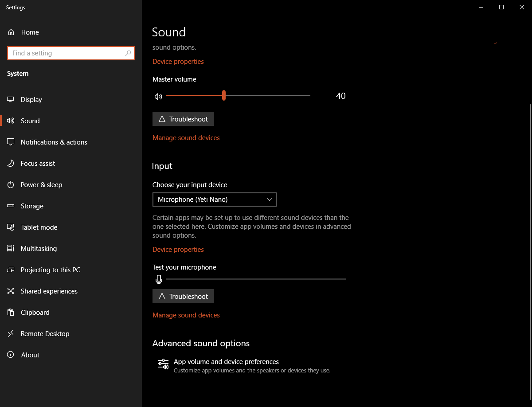The image size is (532, 407).
Task: Open Clipboard settings page
Action: 71,313
